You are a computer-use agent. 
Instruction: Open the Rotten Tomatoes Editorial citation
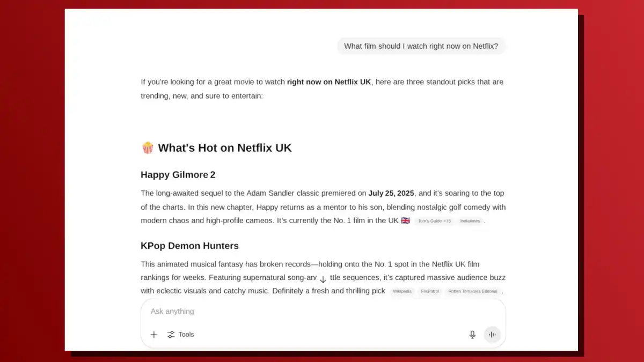472,291
